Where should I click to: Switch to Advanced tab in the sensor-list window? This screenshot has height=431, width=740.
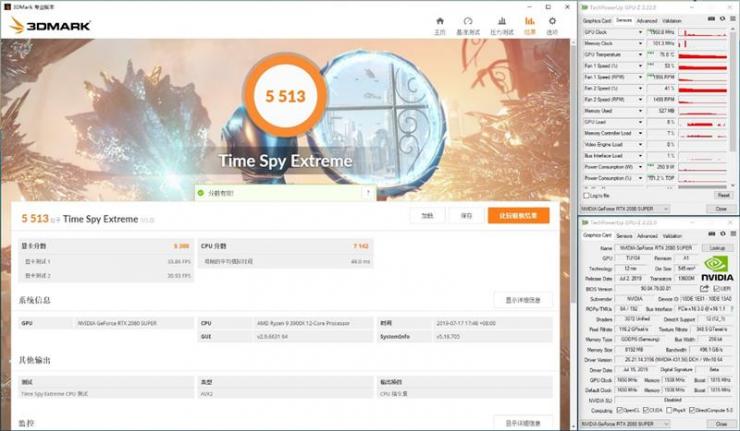click(x=647, y=21)
